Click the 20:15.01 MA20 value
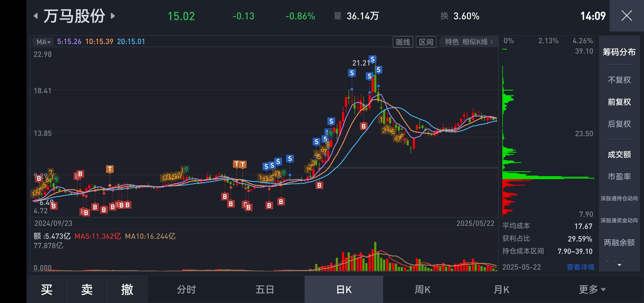 131,42
